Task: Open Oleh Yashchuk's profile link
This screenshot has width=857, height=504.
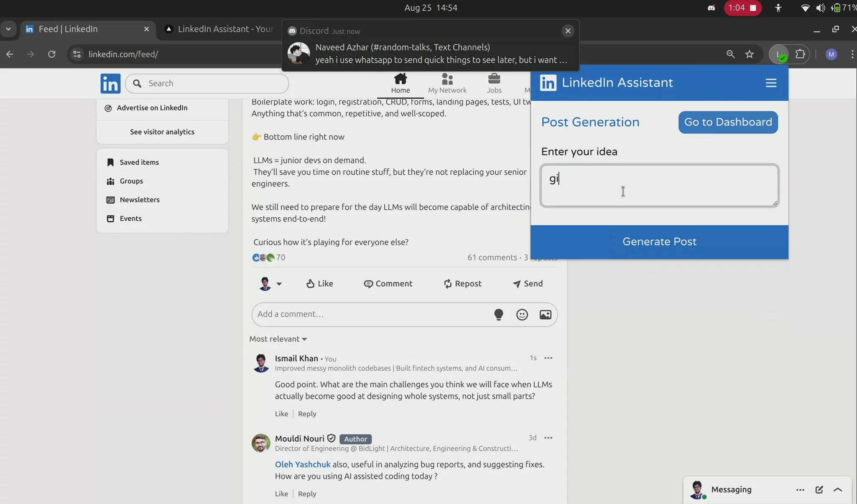Action: [x=302, y=464]
